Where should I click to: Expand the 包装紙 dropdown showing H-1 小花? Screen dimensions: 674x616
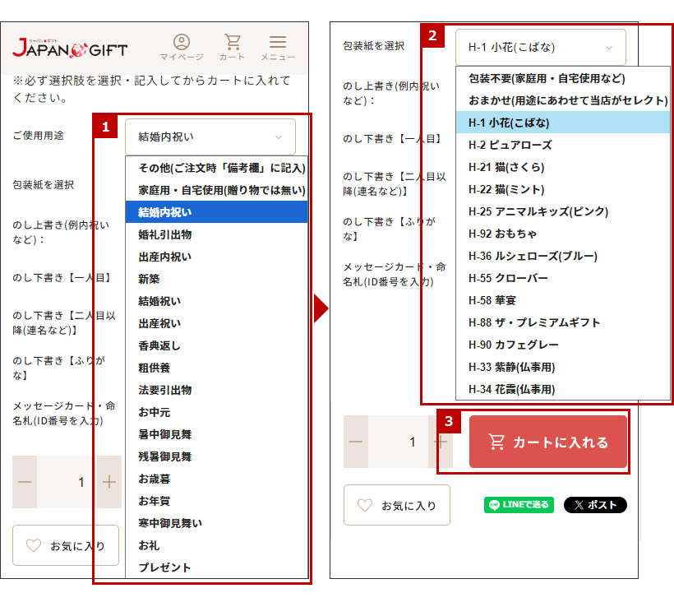tap(540, 48)
